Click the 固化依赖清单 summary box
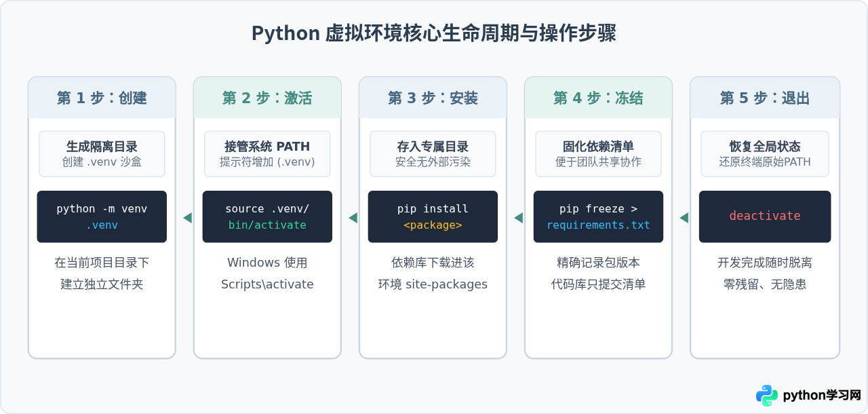The image size is (868, 414). point(598,154)
